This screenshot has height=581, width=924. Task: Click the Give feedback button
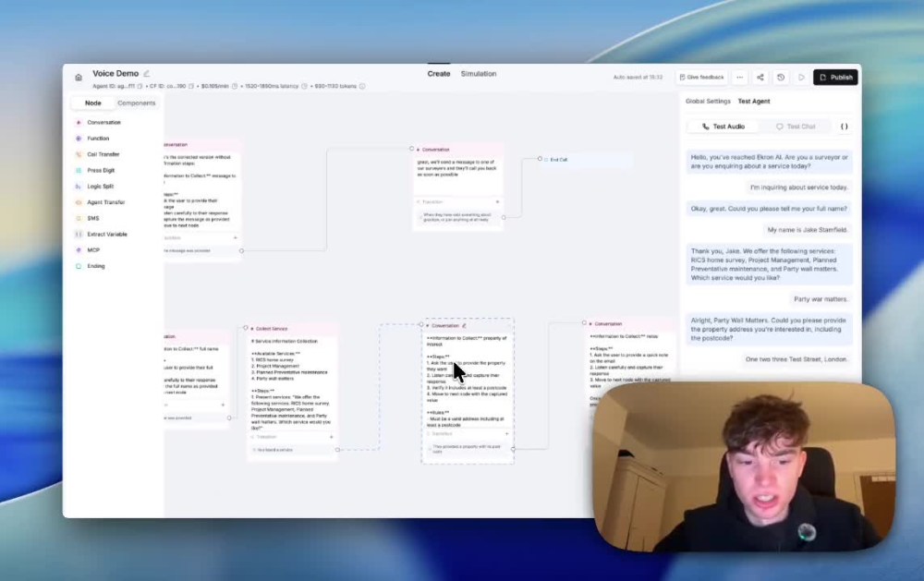coord(701,78)
